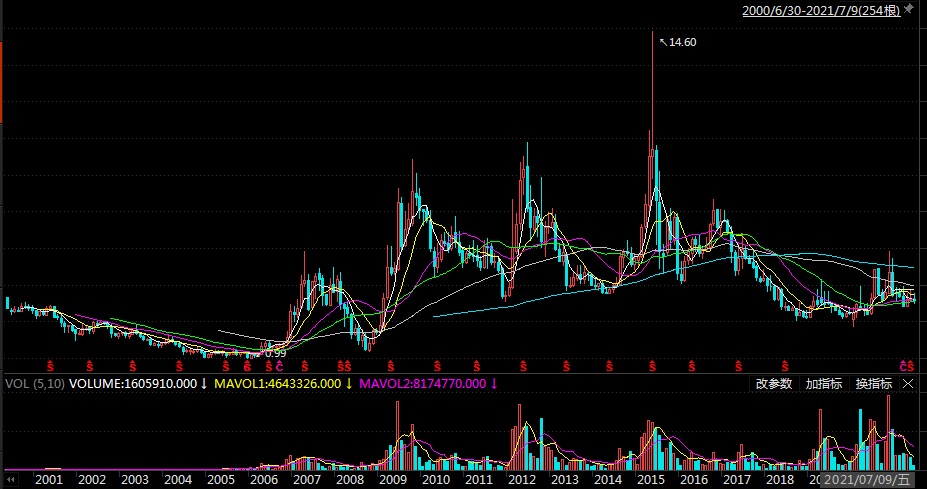Click year 2016 on the time axis

coord(694,480)
